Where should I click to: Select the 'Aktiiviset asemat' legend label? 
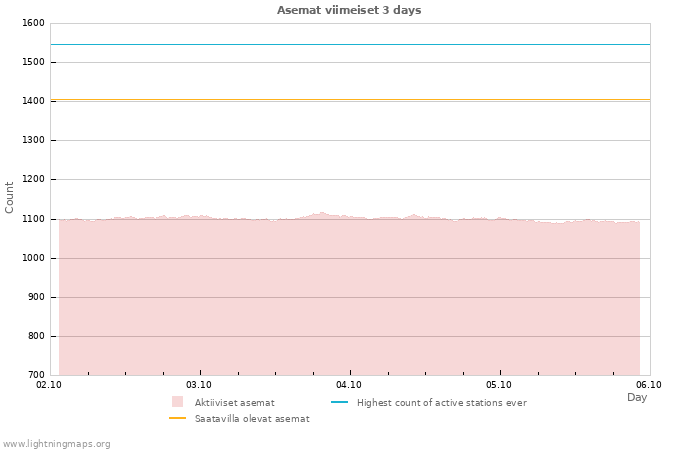234,402
